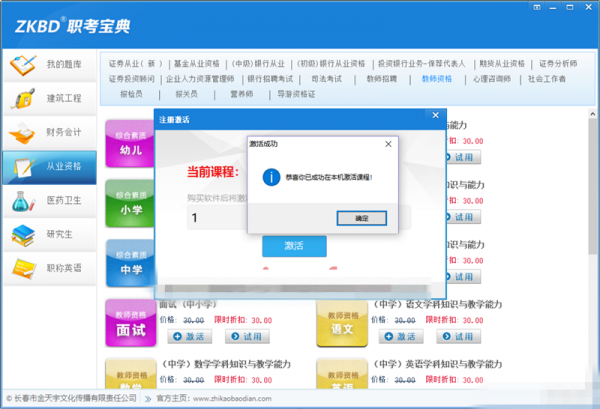Close the 注册激活 dialog
Viewport: 600px width, 409px height.
[x=435, y=115]
